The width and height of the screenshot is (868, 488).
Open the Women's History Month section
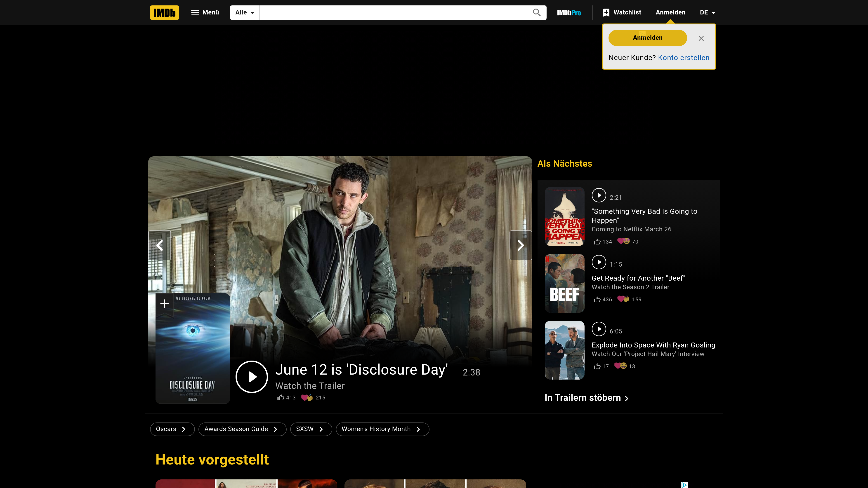click(382, 429)
